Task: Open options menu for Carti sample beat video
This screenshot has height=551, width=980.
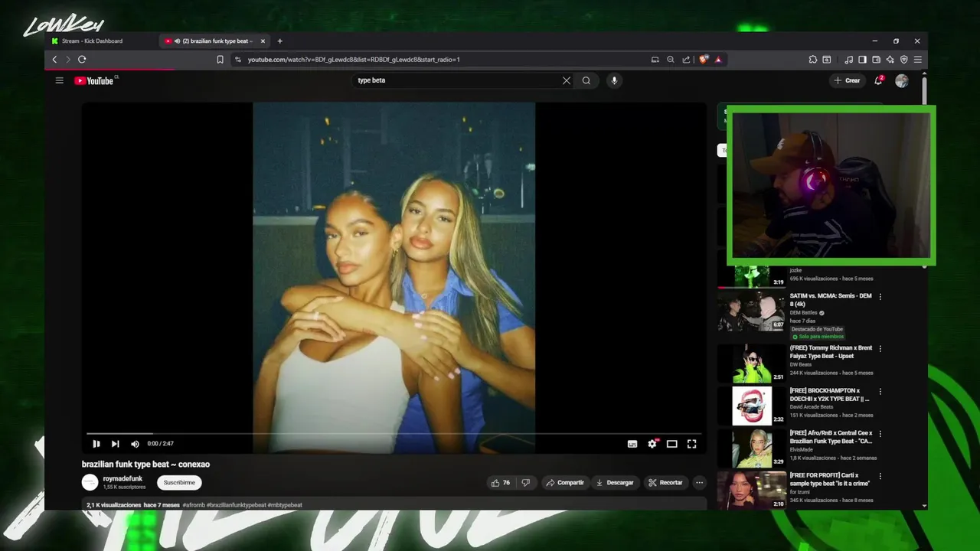Action: click(880, 476)
